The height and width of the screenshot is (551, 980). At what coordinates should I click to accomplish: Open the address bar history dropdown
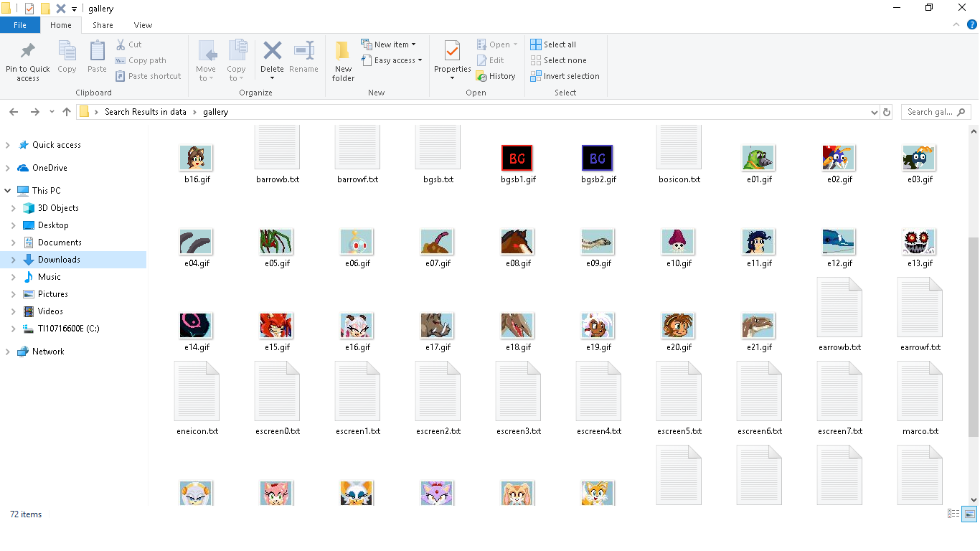[x=874, y=112]
